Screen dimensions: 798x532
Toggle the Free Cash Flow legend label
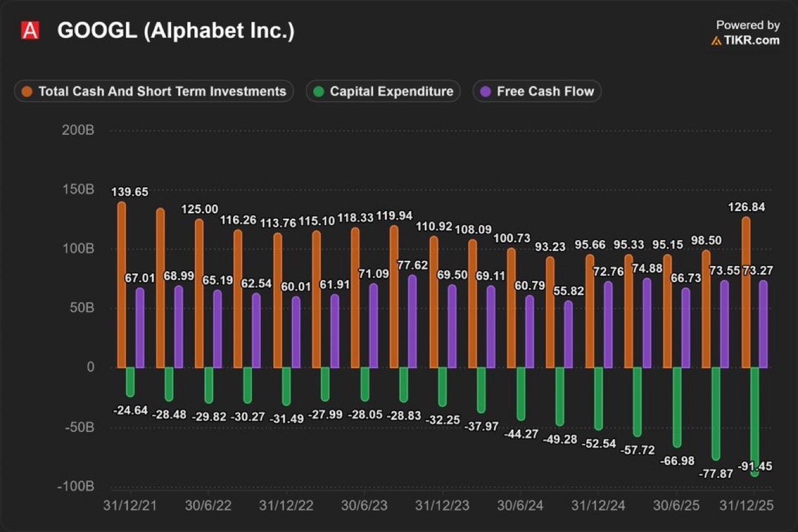[545, 92]
